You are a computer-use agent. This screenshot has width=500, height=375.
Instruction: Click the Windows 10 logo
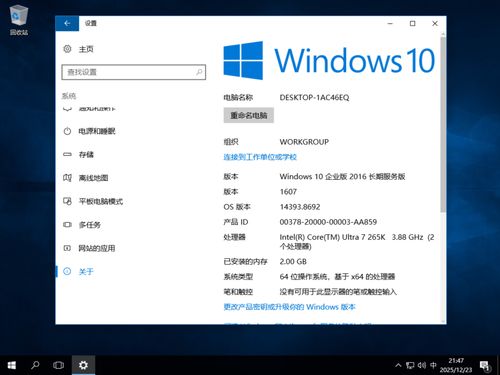[x=329, y=60]
